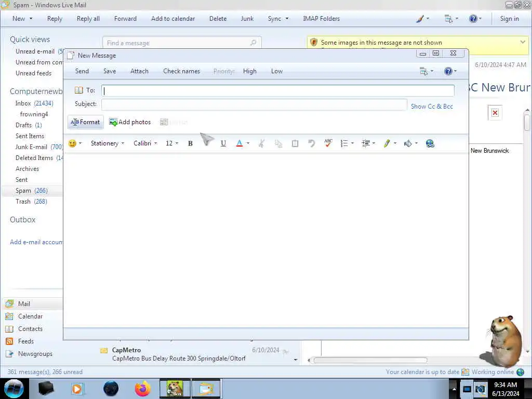Click the Find a message search box
Viewport: 532px width, 399px height.
[182, 43]
